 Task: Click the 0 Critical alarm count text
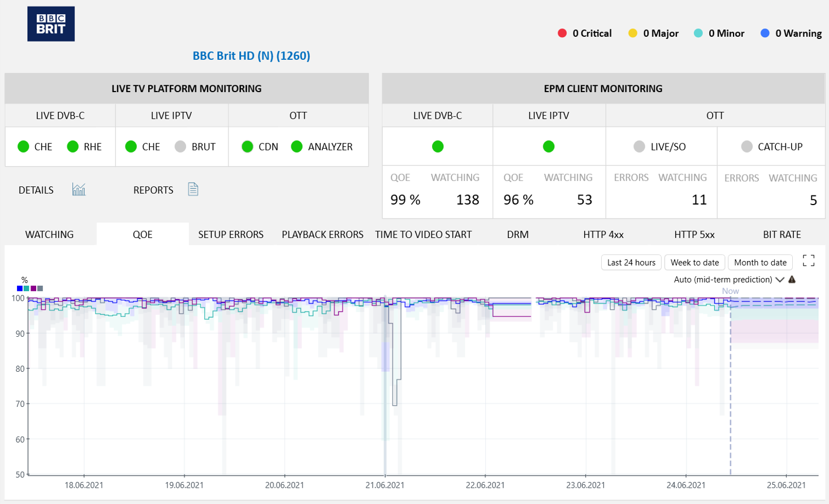(592, 33)
